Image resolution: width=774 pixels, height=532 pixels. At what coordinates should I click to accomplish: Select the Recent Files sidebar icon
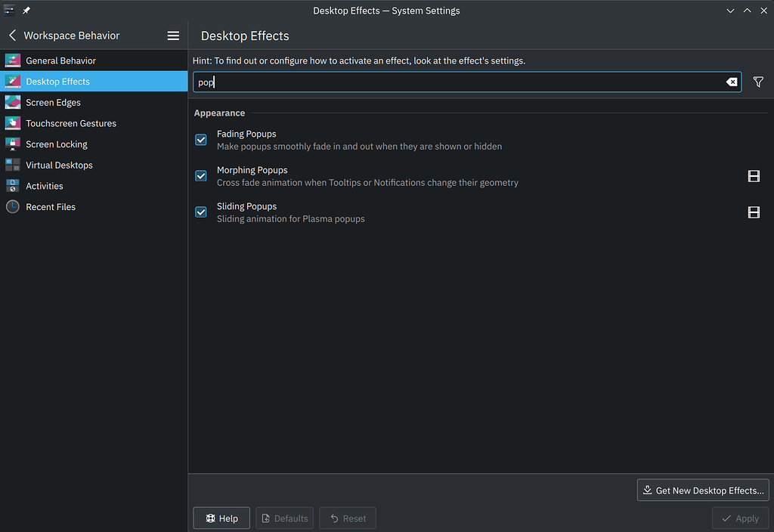pyautogui.click(x=12, y=206)
